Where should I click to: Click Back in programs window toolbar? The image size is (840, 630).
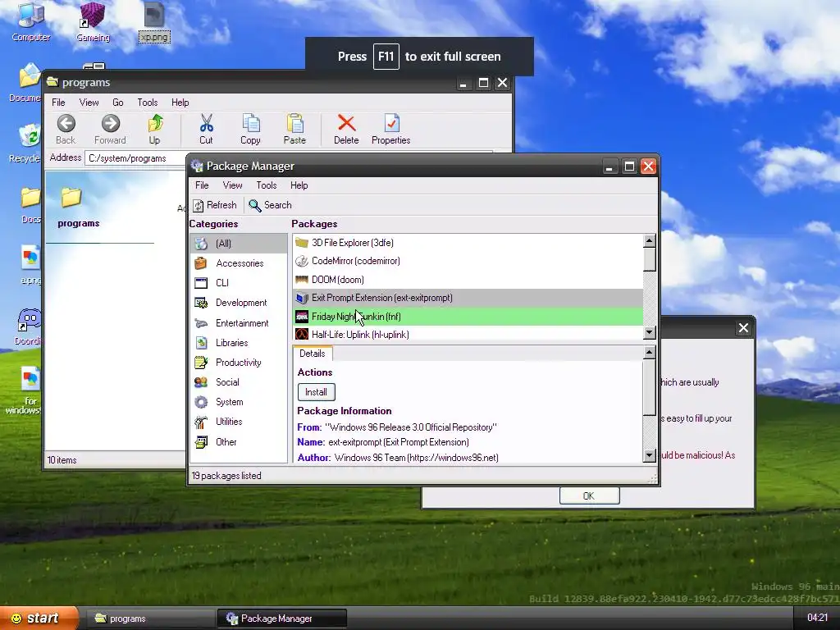click(x=66, y=130)
